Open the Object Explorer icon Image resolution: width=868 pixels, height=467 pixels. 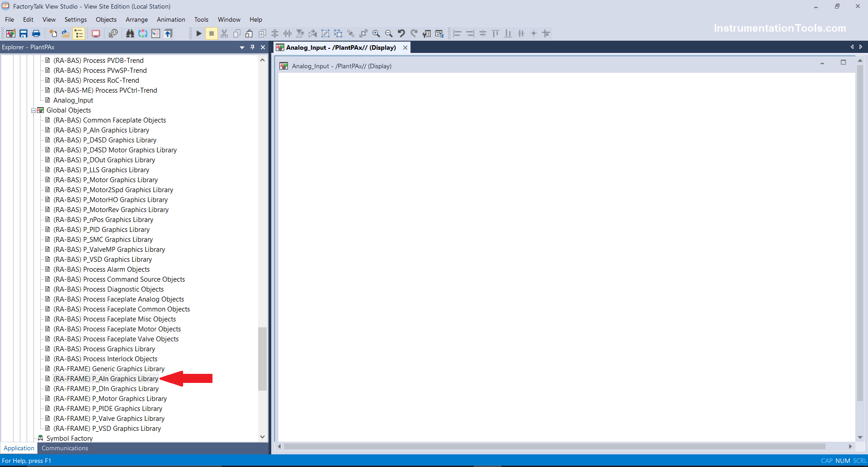439,33
